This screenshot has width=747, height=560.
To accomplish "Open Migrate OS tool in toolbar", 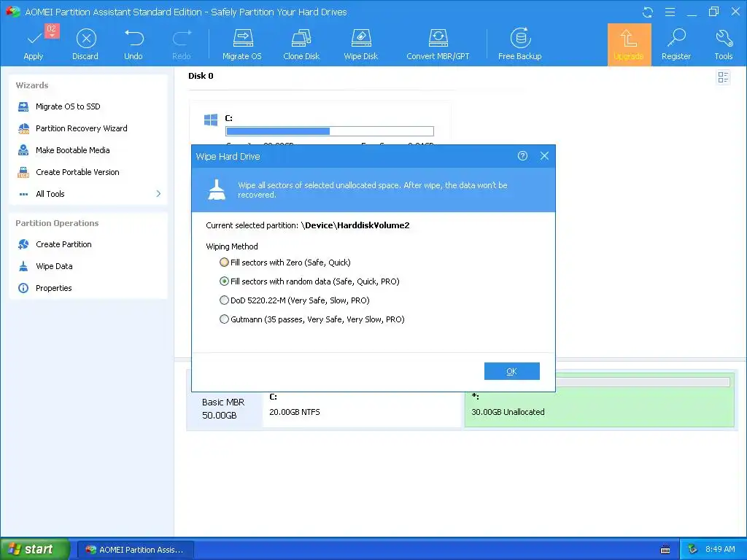I will tap(242, 44).
